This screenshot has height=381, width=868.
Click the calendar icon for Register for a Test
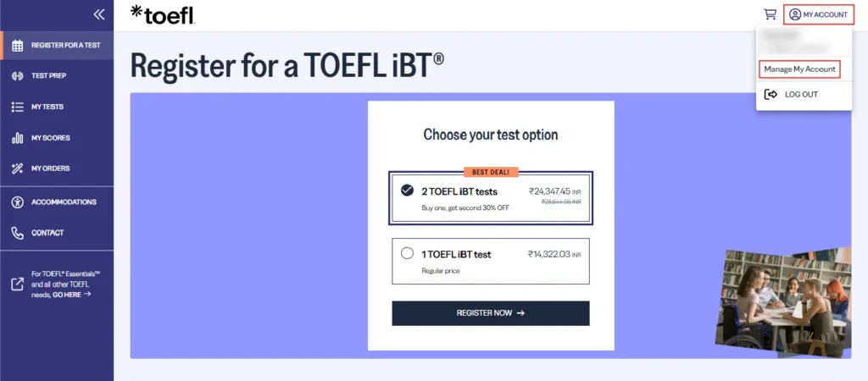point(17,45)
